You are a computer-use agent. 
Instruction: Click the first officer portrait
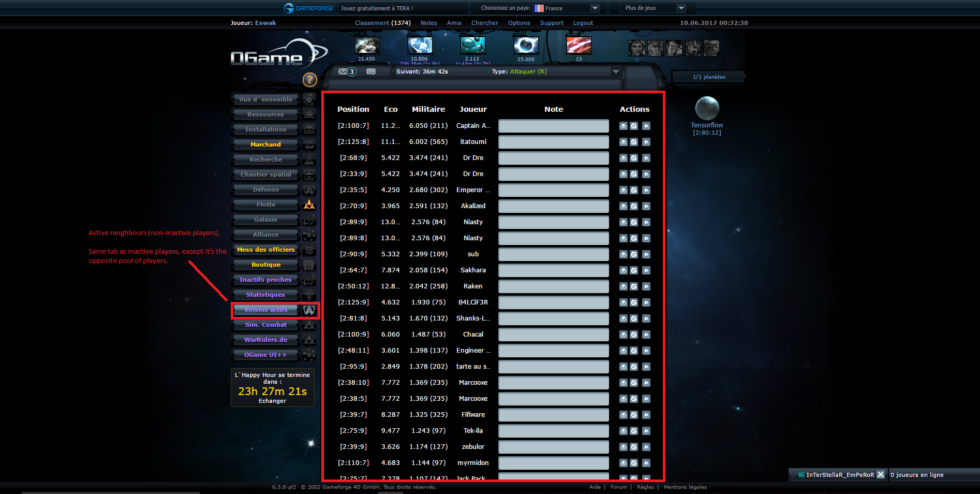[636, 48]
